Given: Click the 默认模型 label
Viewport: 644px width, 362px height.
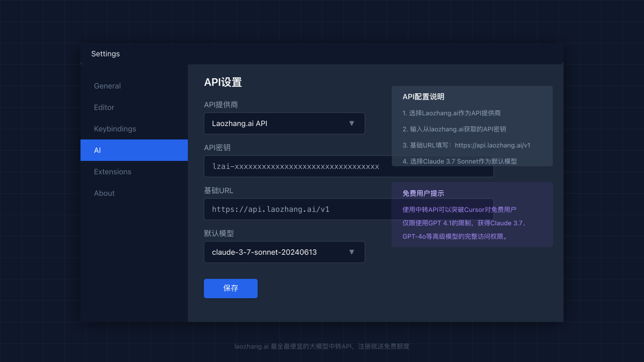Looking at the screenshot, I should click(219, 233).
